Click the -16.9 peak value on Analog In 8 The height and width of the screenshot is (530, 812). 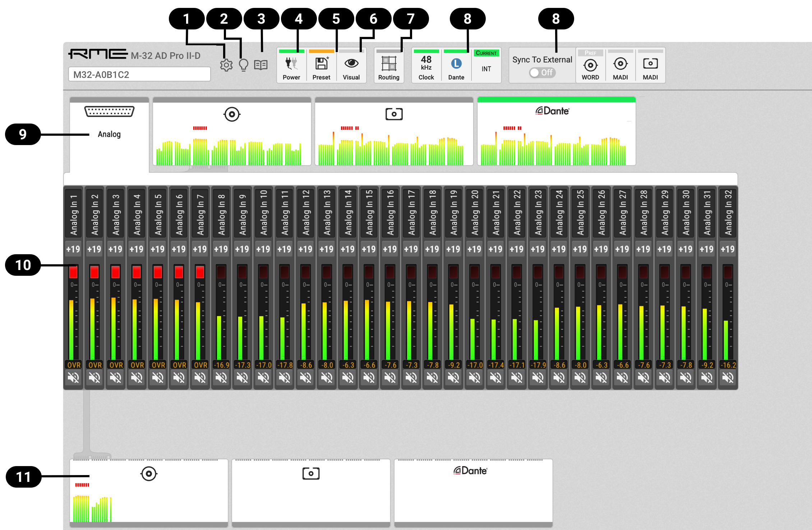pos(221,365)
